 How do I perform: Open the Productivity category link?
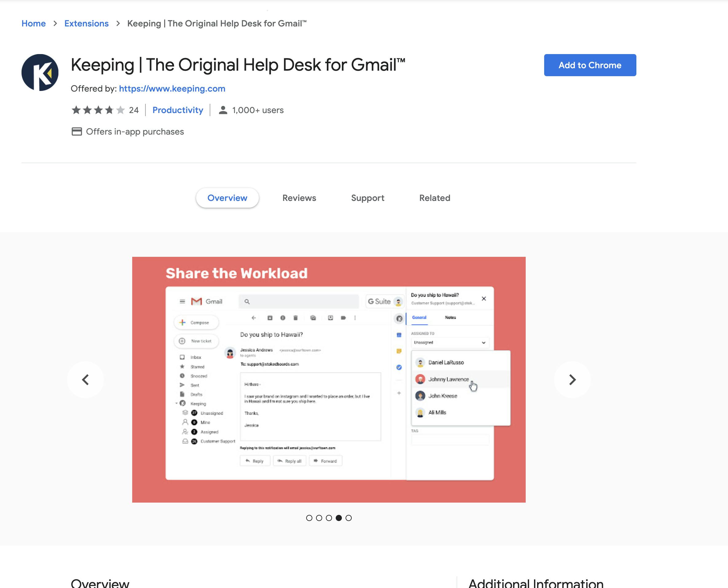point(178,110)
